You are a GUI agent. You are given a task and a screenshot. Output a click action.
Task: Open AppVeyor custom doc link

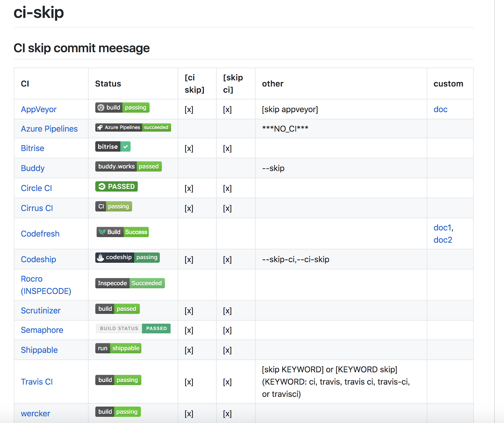point(440,109)
